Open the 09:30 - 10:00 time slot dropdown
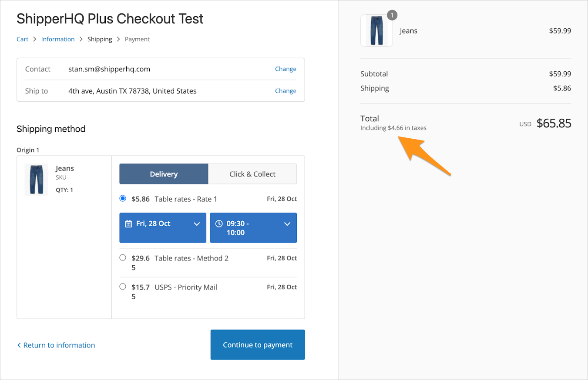 point(253,227)
